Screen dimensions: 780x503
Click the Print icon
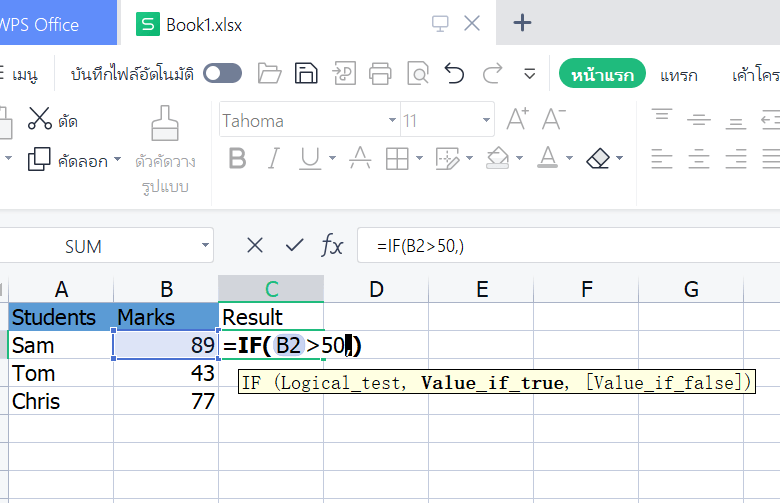380,74
